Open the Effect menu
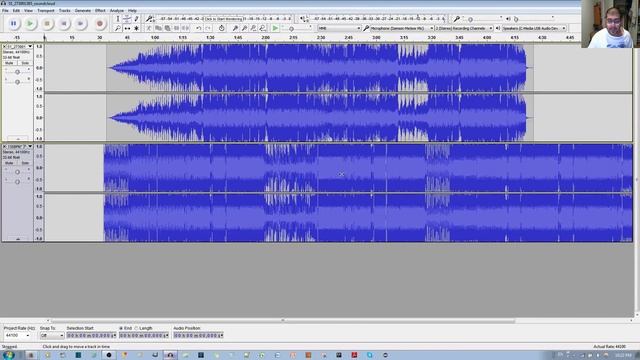This screenshot has height=360, width=640. (x=100, y=10)
